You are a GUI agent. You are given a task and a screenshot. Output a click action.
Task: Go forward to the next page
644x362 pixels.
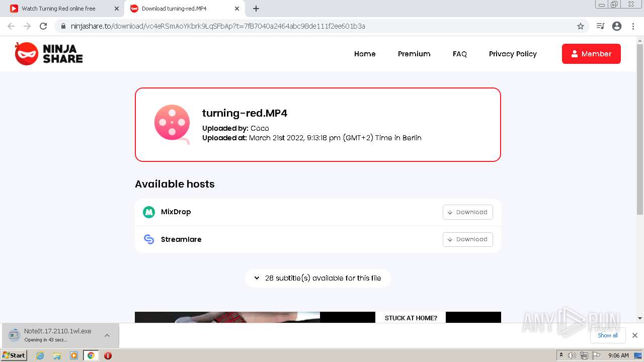(x=27, y=26)
